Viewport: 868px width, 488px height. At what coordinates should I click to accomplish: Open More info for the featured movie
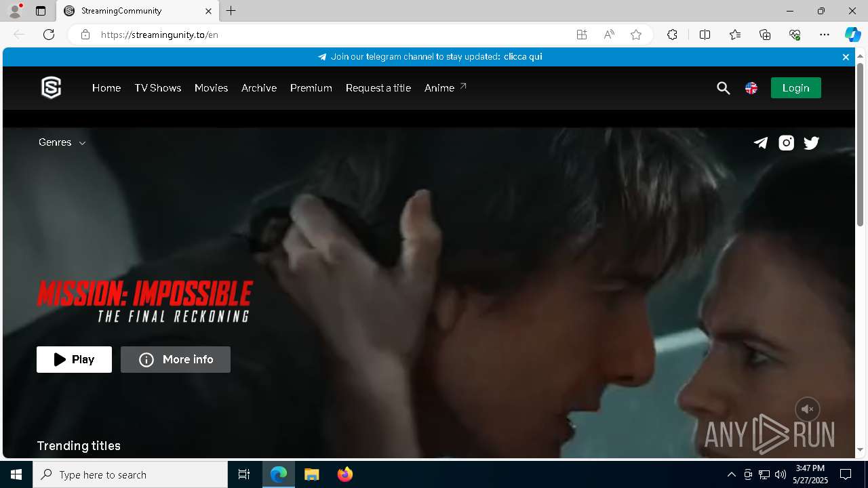(176, 360)
